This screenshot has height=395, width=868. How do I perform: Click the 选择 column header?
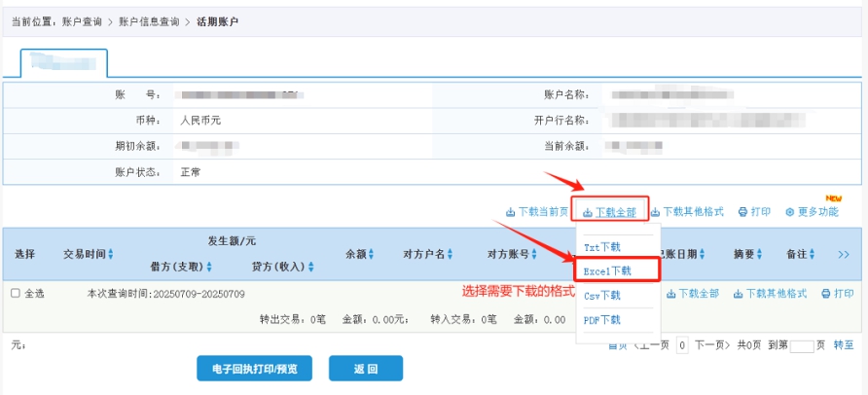point(25,254)
